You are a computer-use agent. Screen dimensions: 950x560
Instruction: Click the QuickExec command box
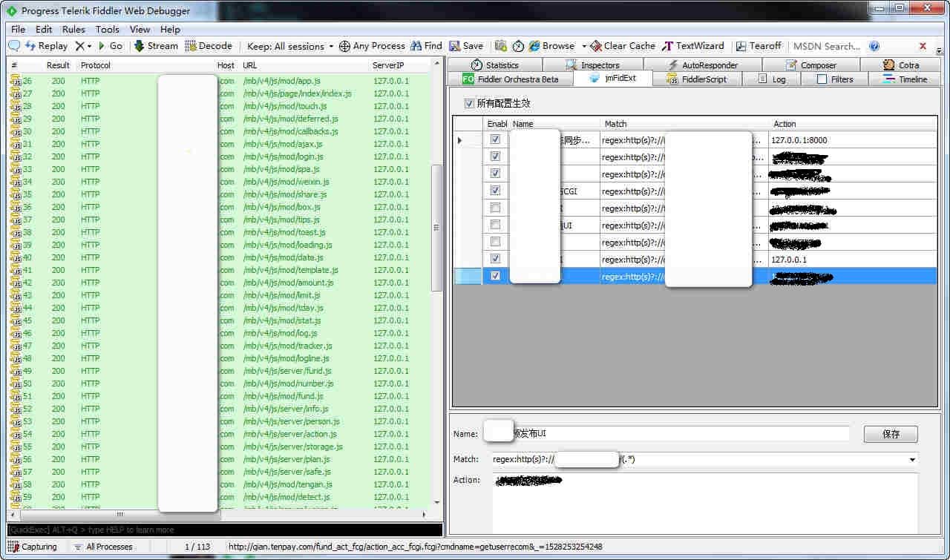(224, 530)
